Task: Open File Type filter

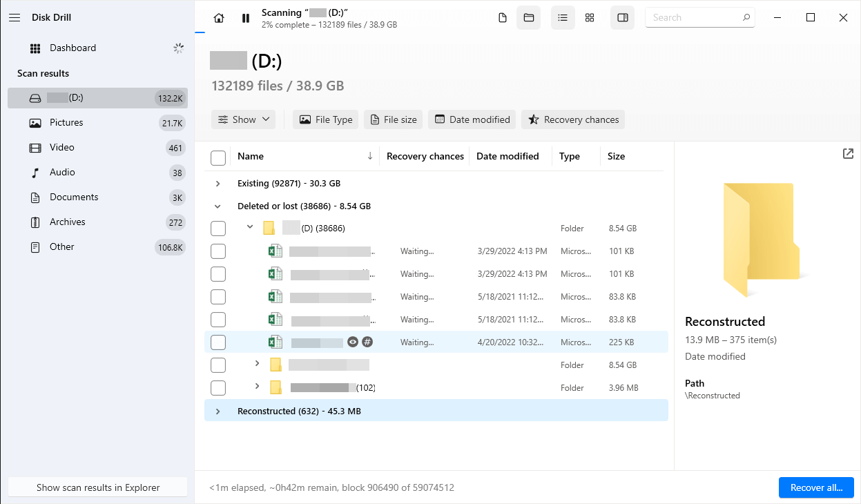Action: click(325, 119)
